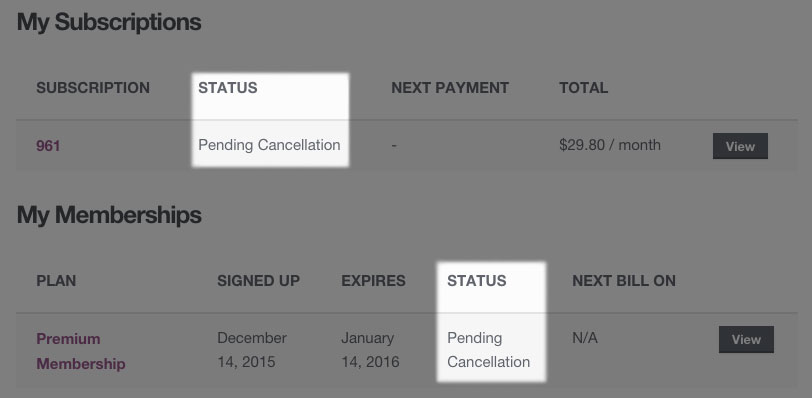
Task: Select the SUBSCRIPTION column header
Action: [93, 88]
